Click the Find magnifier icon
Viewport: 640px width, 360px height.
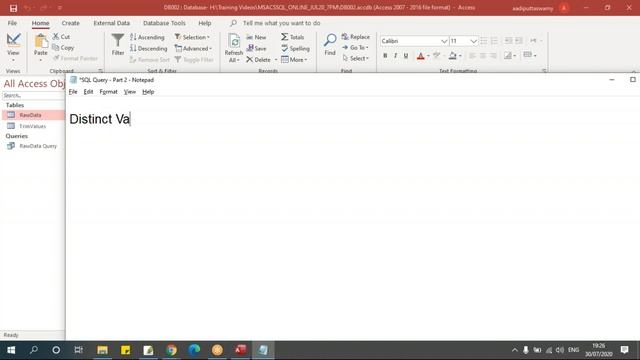coord(330,40)
